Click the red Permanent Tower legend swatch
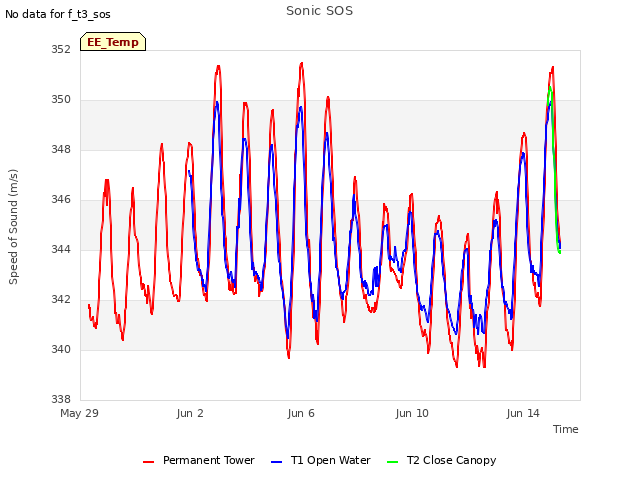Screen dimensions: 640x480 click(149, 462)
